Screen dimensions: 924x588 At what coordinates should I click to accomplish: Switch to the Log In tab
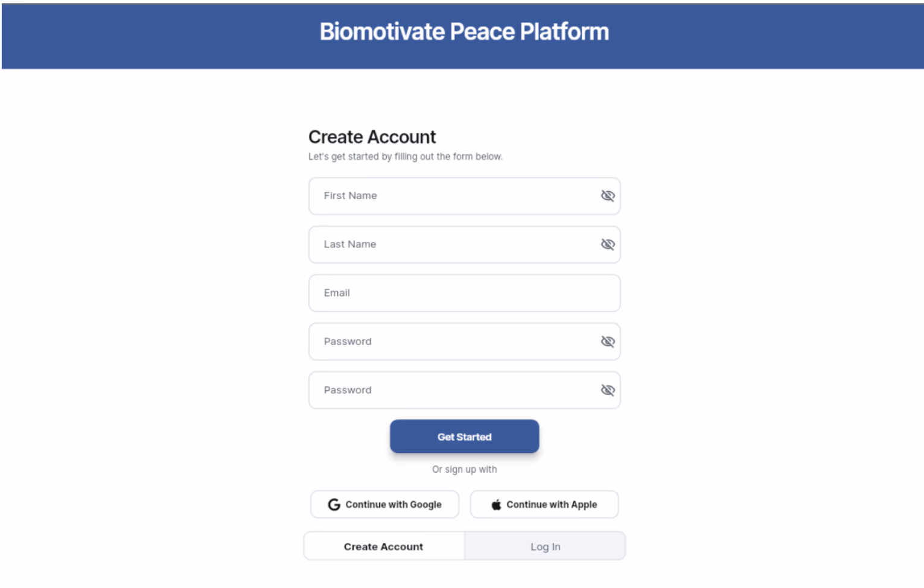(x=545, y=546)
